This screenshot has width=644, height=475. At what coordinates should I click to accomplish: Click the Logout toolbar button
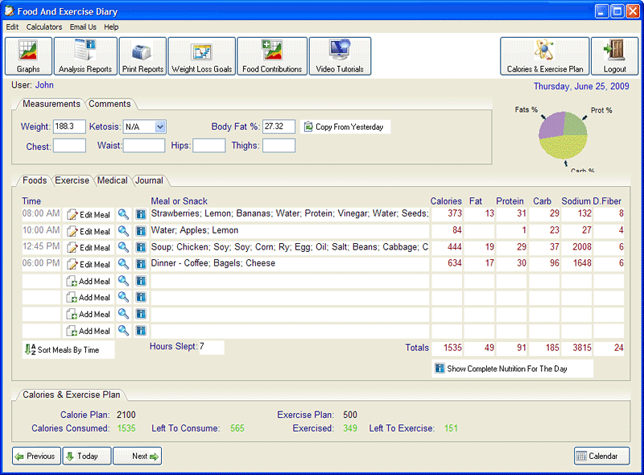(x=614, y=56)
